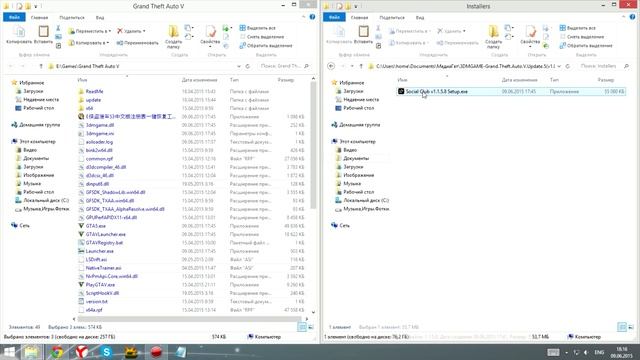Open the Главная tab in Installers window
640x360 pixels.
tap(360, 18)
